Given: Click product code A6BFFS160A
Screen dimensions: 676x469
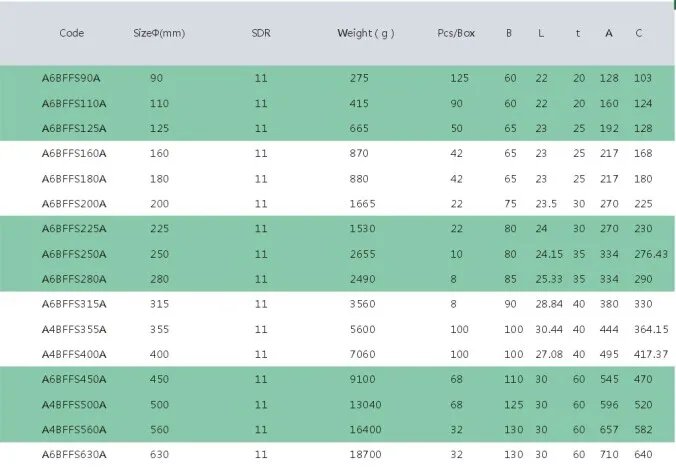Looking at the screenshot, I should point(74,153).
